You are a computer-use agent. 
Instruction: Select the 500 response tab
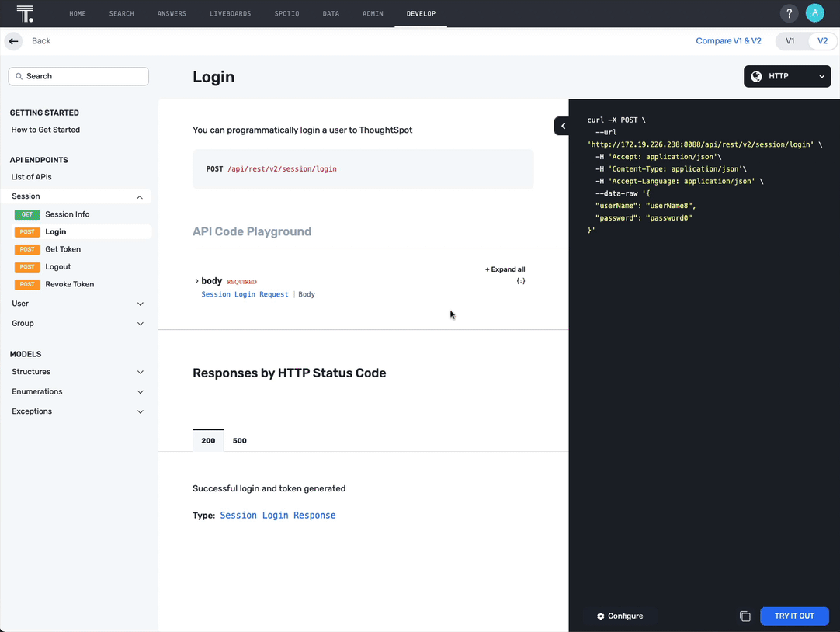coord(239,441)
